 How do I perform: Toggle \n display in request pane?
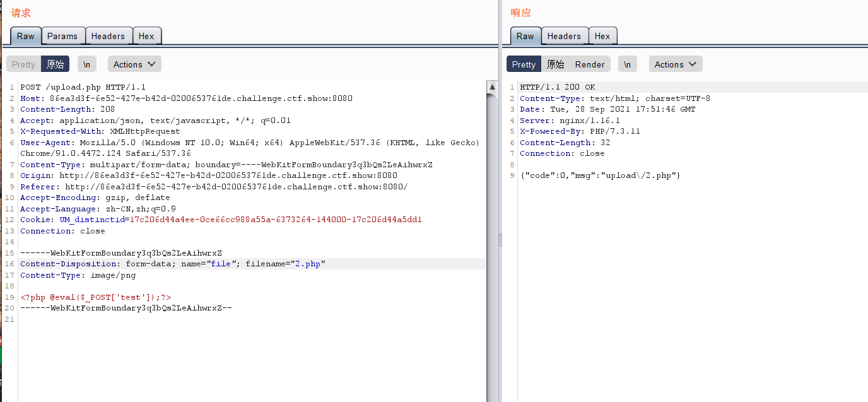[87, 64]
